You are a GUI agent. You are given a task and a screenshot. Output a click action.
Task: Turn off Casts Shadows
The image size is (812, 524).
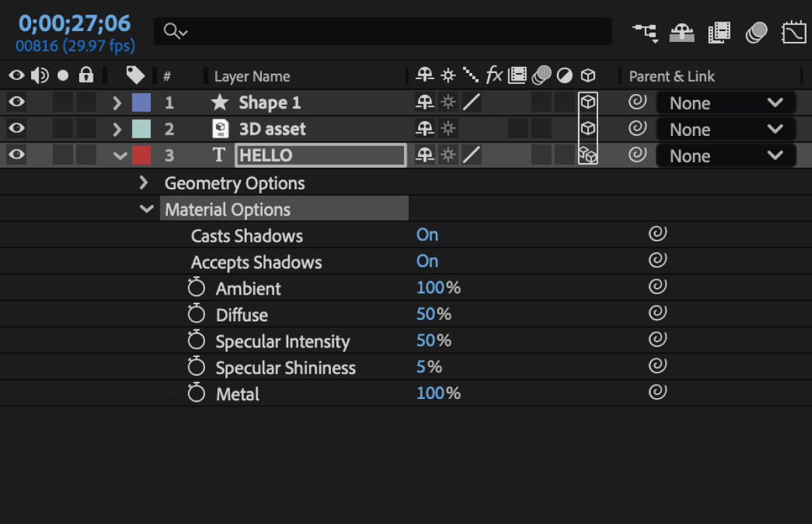[427, 234]
